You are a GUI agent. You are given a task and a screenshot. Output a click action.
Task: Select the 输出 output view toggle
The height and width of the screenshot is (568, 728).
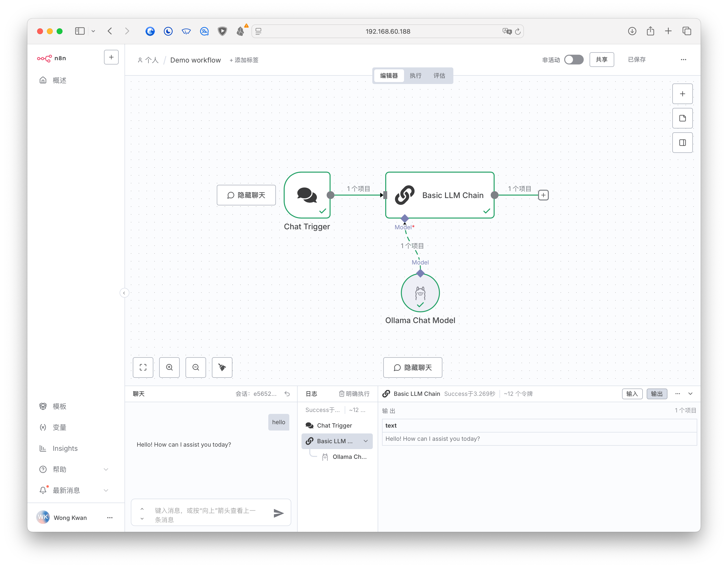657,394
